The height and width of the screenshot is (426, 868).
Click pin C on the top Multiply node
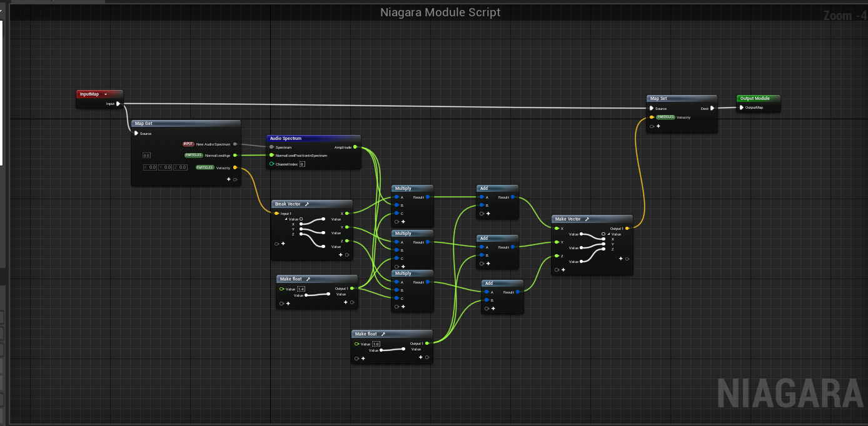click(396, 214)
